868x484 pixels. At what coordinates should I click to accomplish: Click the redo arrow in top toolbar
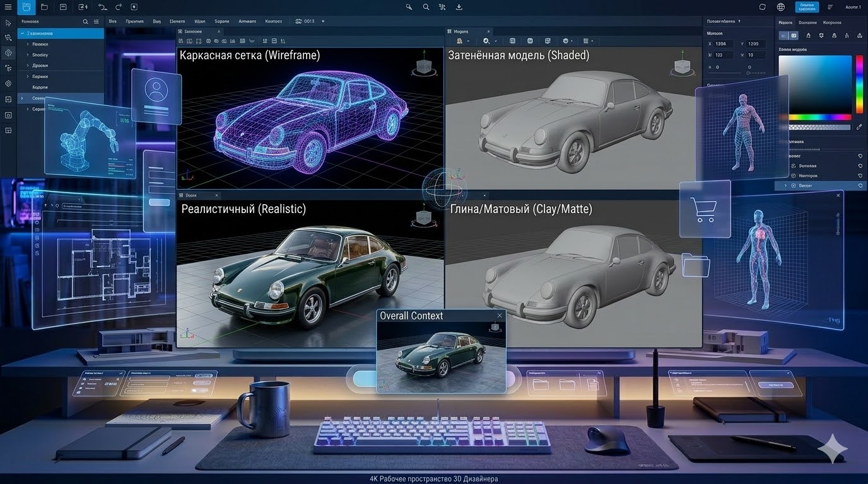[x=119, y=7]
